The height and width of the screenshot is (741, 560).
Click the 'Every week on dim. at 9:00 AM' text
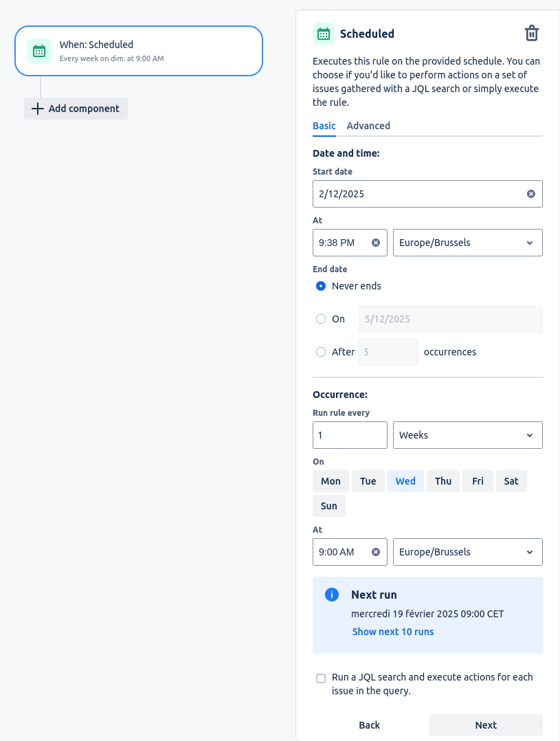[x=111, y=58]
